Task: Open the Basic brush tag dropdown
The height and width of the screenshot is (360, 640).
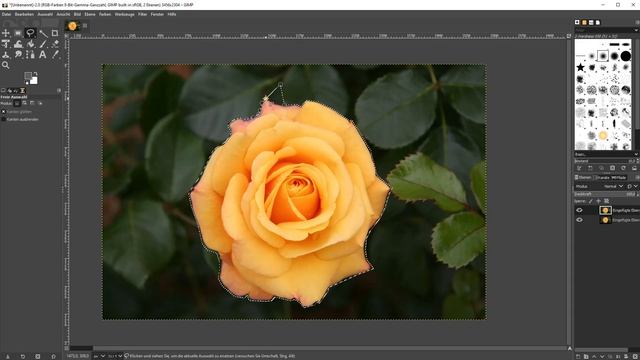Action: [607, 154]
